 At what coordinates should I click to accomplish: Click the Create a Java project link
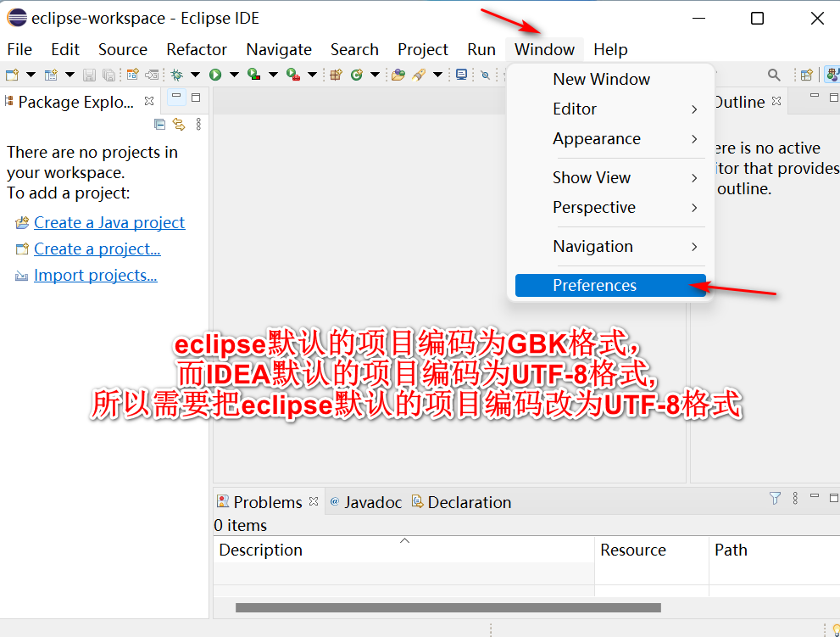coord(109,222)
